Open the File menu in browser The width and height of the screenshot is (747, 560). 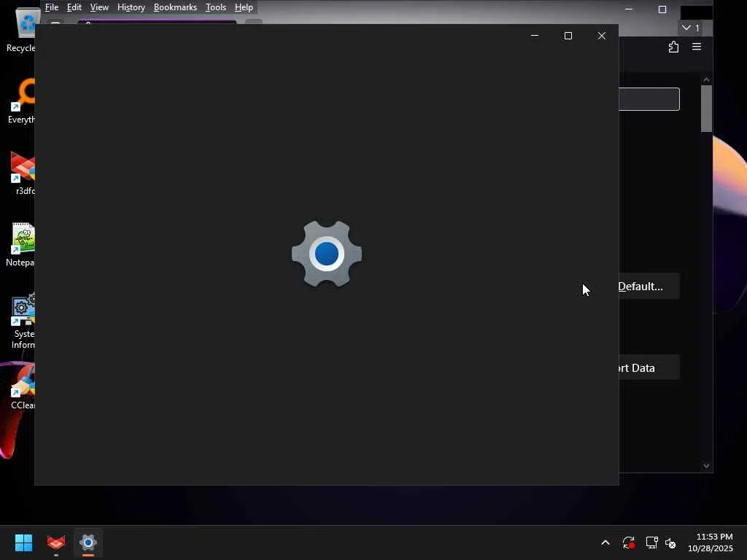coord(52,7)
